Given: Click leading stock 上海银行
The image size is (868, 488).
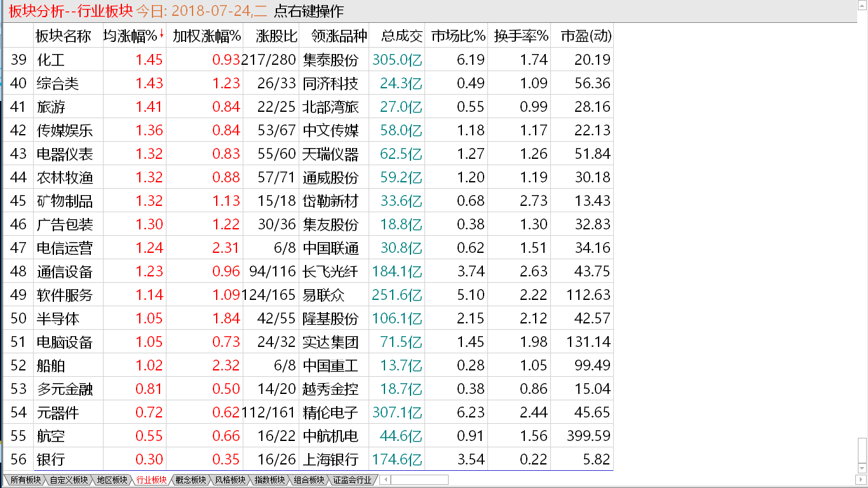Looking at the screenshot, I should coord(331,459).
